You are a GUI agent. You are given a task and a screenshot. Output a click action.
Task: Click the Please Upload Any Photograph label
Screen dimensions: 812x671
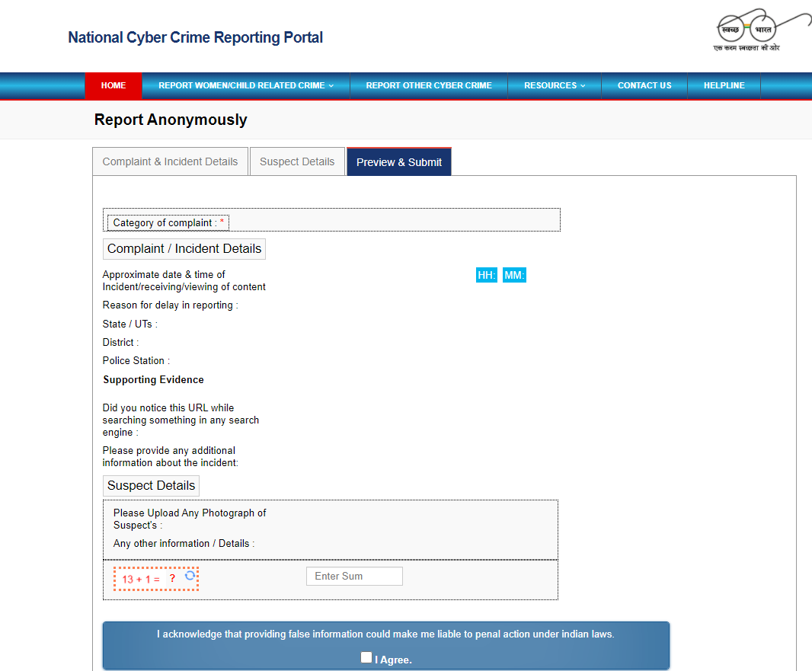[190, 519]
